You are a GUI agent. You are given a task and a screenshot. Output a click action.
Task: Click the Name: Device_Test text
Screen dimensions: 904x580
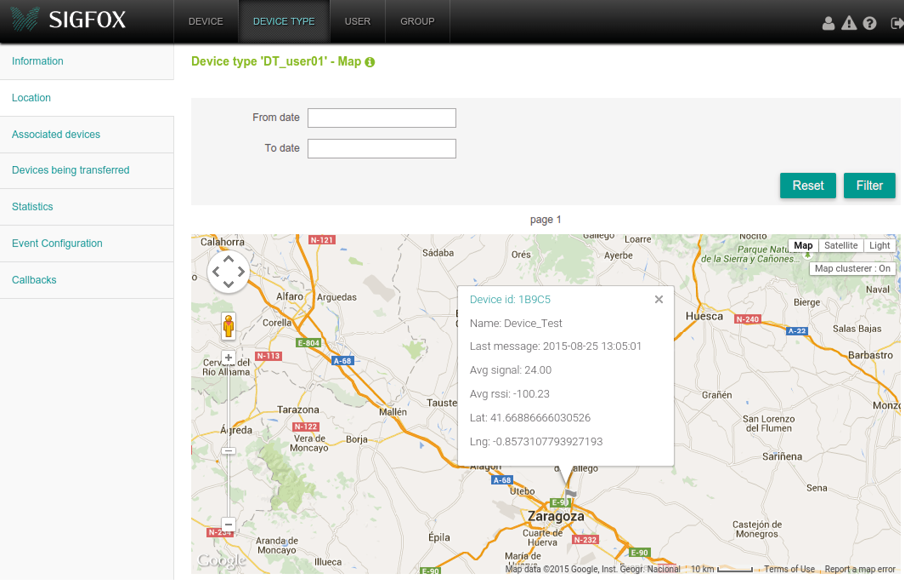click(516, 323)
